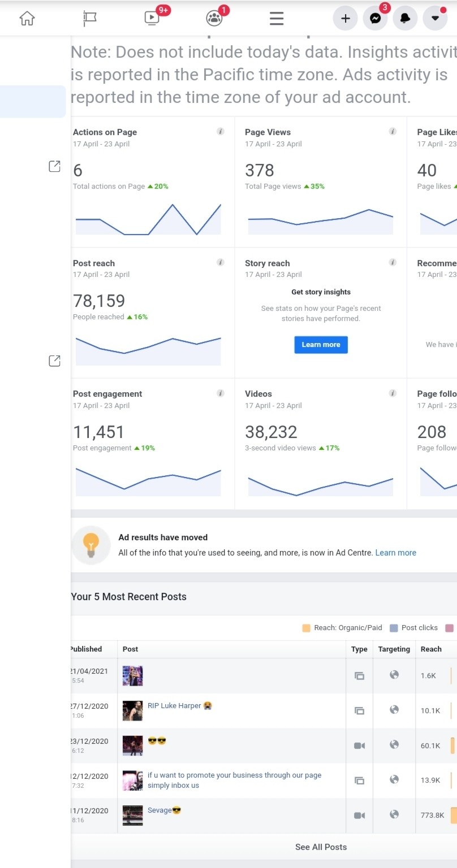The height and width of the screenshot is (868, 457).
Task: Sort by the Published column header
Action: tap(87, 649)
